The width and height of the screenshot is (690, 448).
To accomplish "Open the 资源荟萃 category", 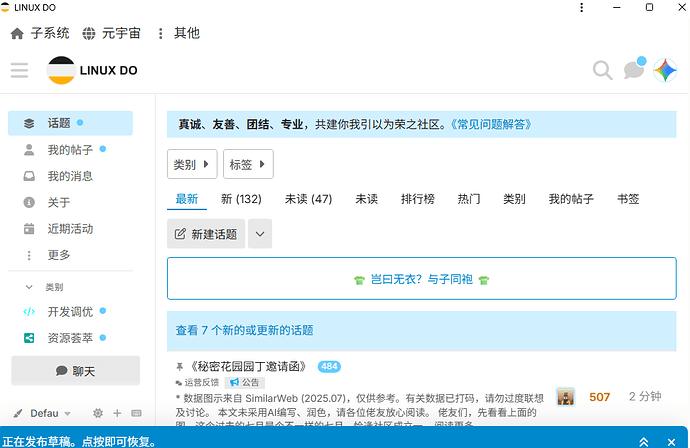I will click(x=70, y=338).
